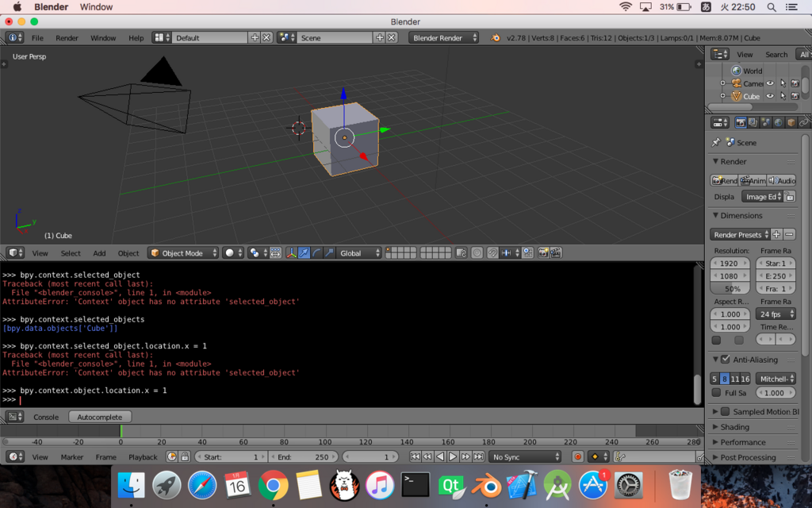Click the Camera icon in outliner
812x508 pixels.
pos(736,83)
